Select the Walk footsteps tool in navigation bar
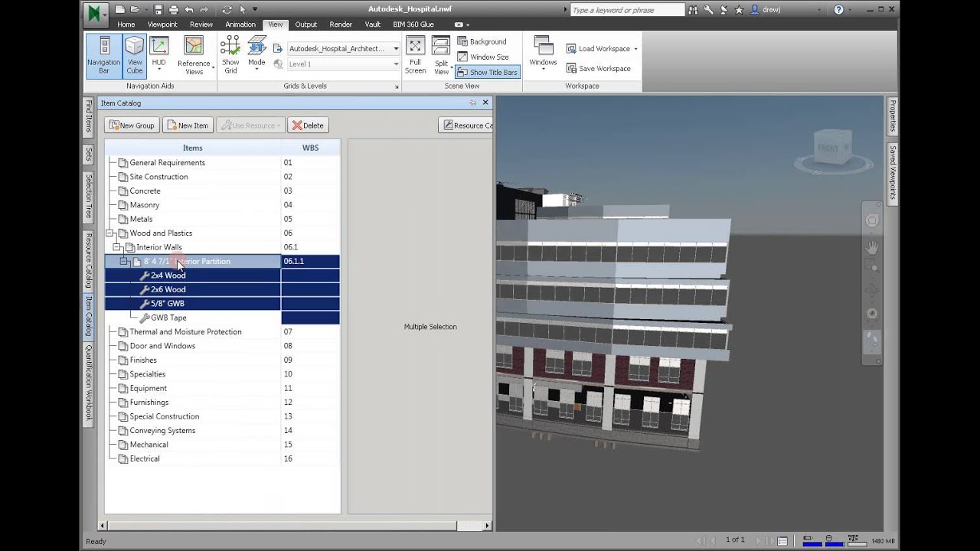The image size is (980, 551). click(872, 339)
